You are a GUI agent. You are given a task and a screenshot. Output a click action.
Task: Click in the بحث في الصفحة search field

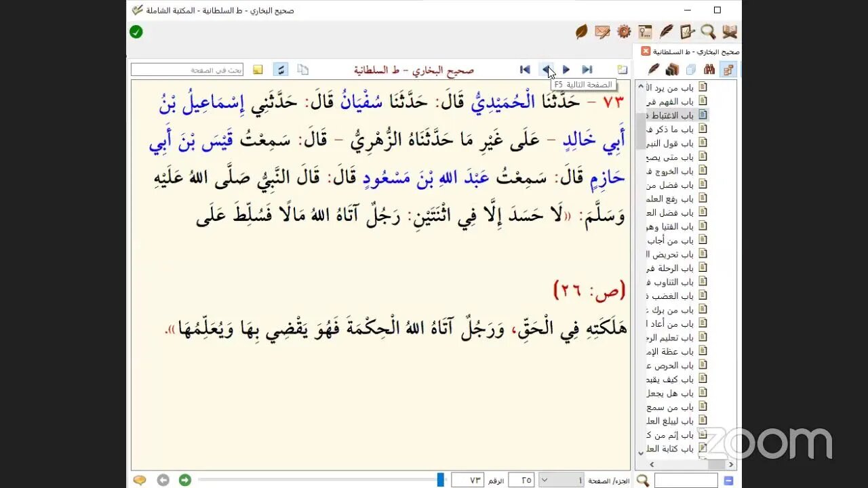[187, 69]
